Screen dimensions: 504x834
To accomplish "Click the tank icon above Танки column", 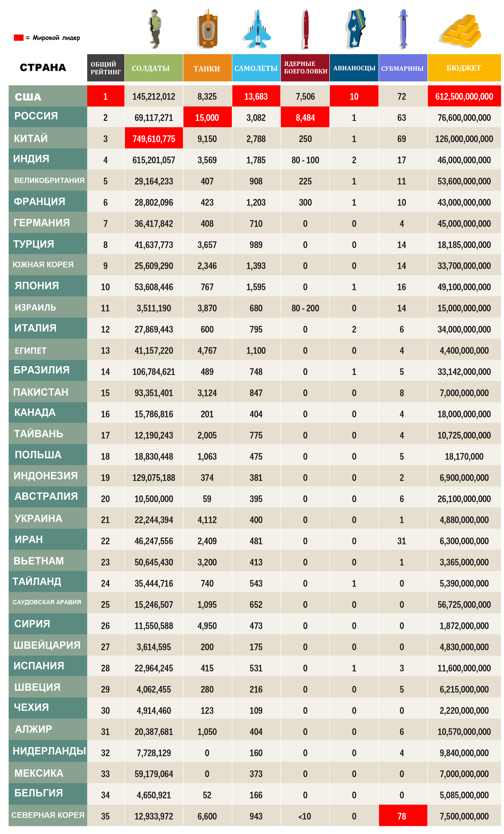I will coord(208,29).
